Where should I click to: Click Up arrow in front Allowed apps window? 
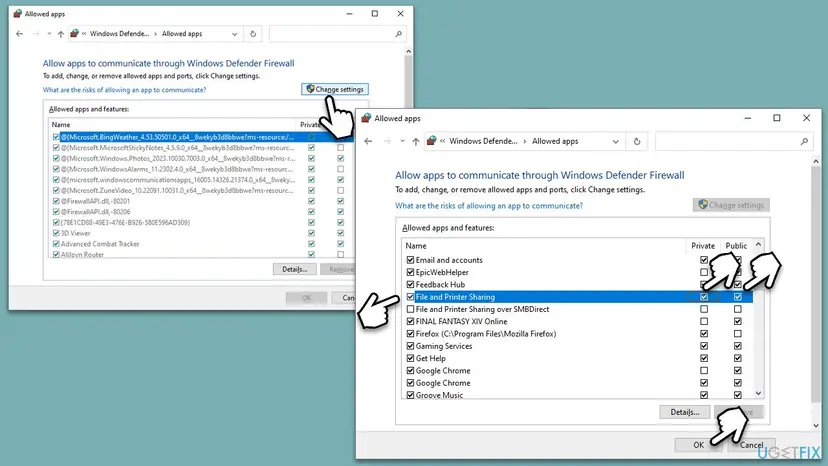pos(416,141)
